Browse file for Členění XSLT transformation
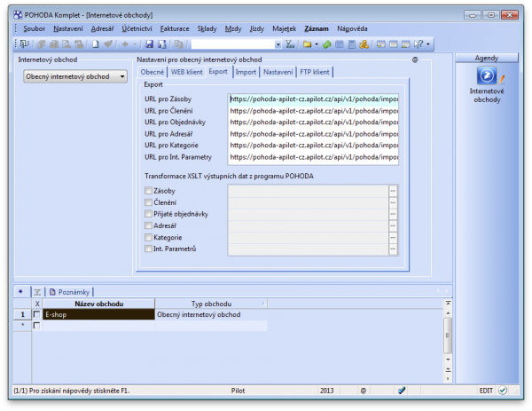532x411 pixels. (393, 202)
